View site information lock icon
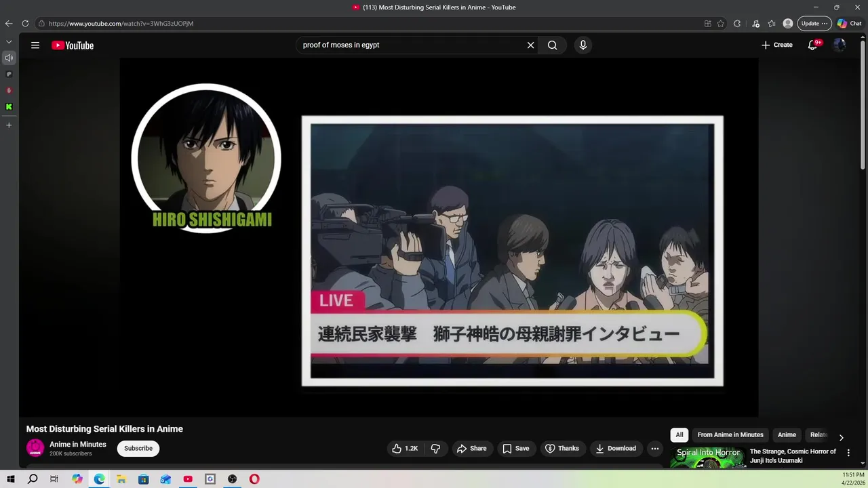The height and width of the screenshot is (488, 868). [x=41, y=24]
